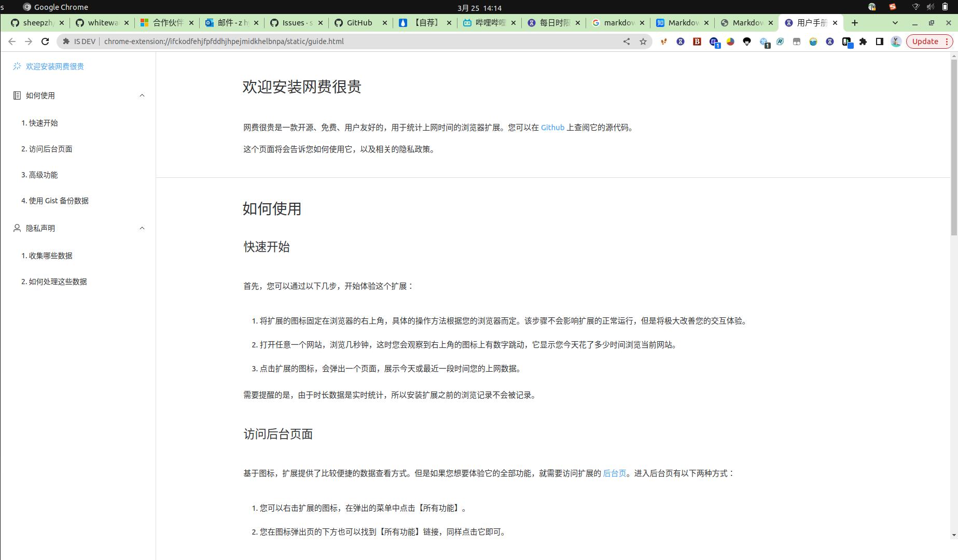958x560 pixels.
Task: Click the footprints extension icon
Action: [x=664, y=41]
